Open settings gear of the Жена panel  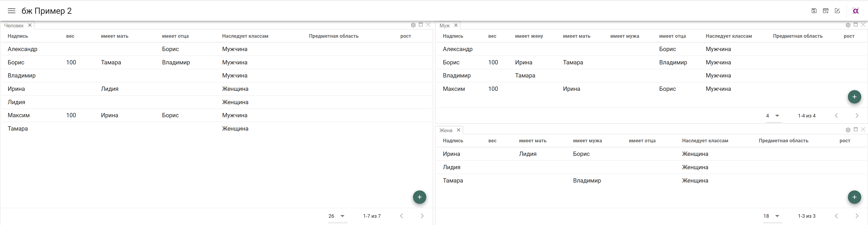tap(848, 130)
